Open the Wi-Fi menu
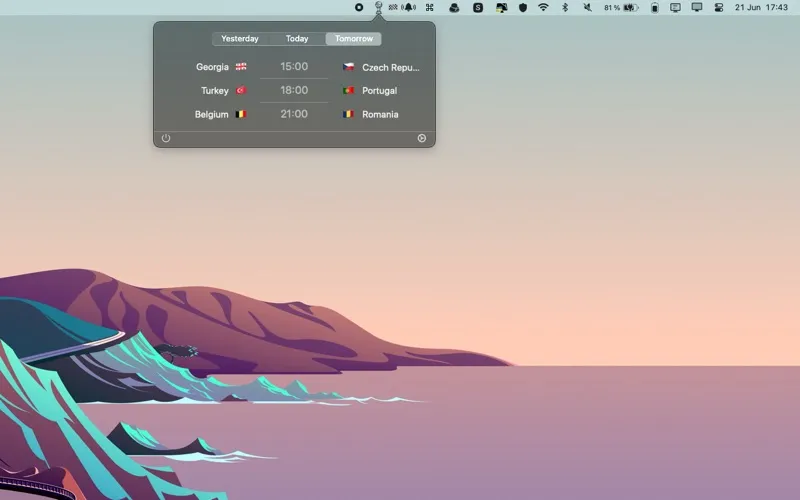 [x=543, y=7]
